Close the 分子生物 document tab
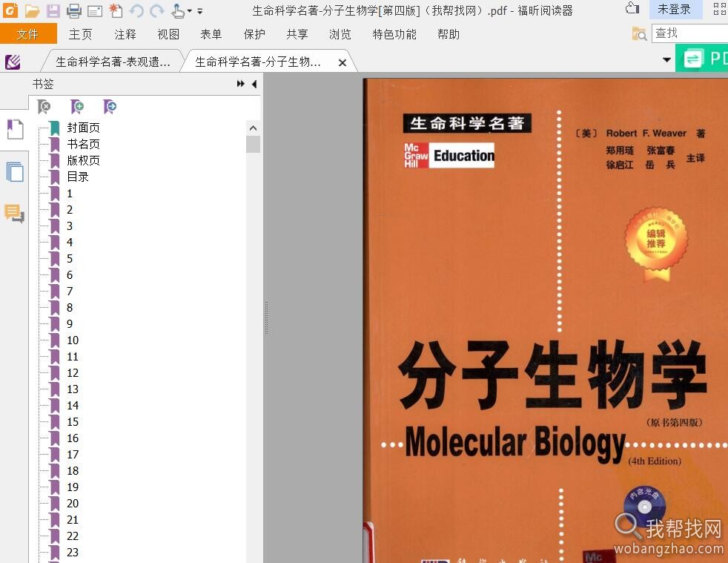Viewport: 728px width, 563px height. (x=343, y=62)
